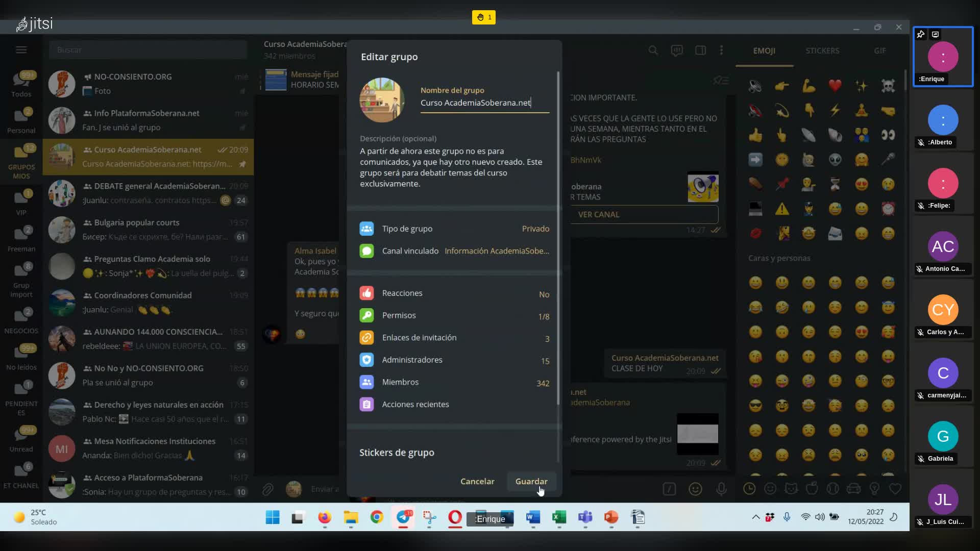
Task: Open Telegram hamburger menu
Action: [x=21, y=49]
